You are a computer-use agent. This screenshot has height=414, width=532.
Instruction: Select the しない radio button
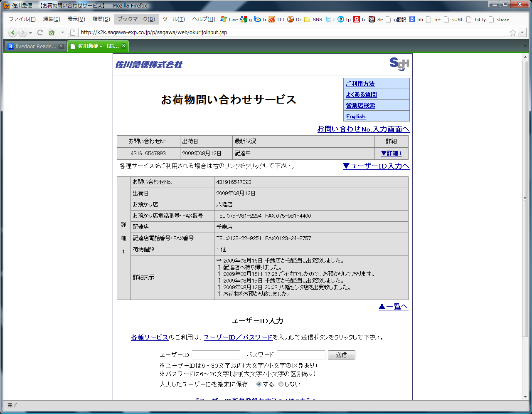281,384
